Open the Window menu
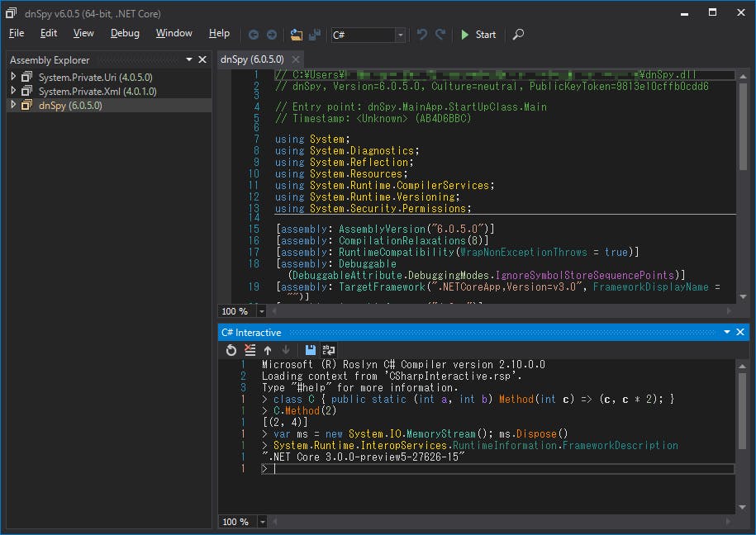The height and width of the screenshot is (535, 756). 174,33
